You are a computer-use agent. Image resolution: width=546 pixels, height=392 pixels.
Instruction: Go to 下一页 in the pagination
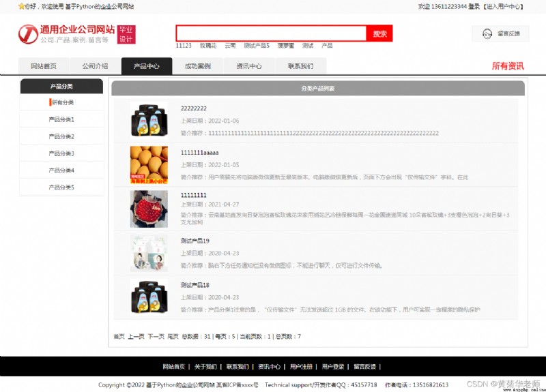pyautogui.click(x=156, y=336)
